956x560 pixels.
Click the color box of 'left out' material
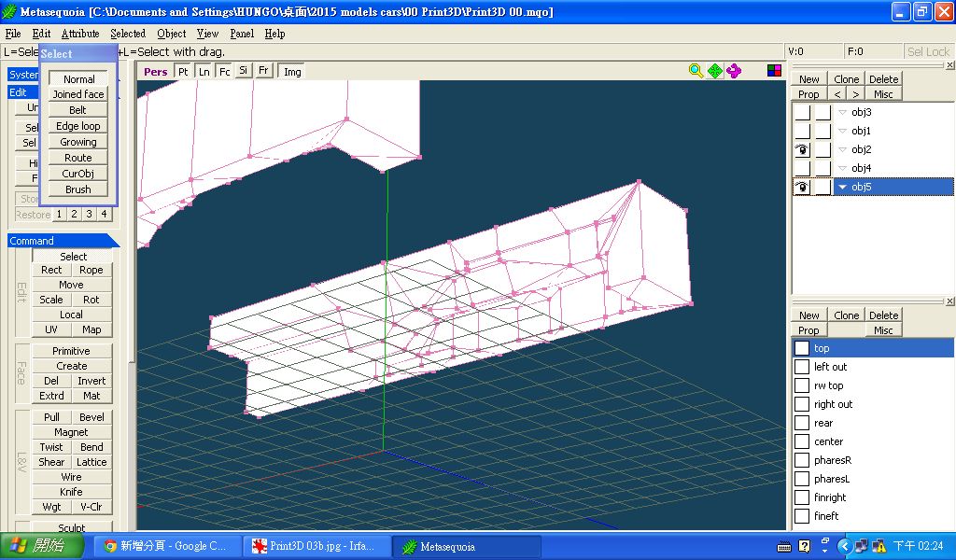coord(802,367)
